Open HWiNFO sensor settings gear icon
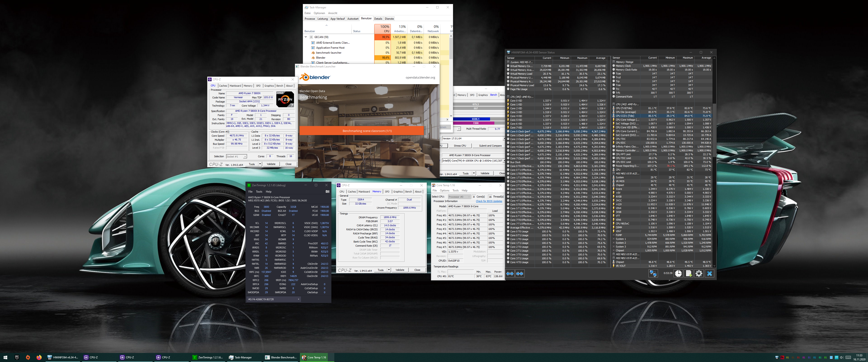868x362 pixels. pos(699,274)
